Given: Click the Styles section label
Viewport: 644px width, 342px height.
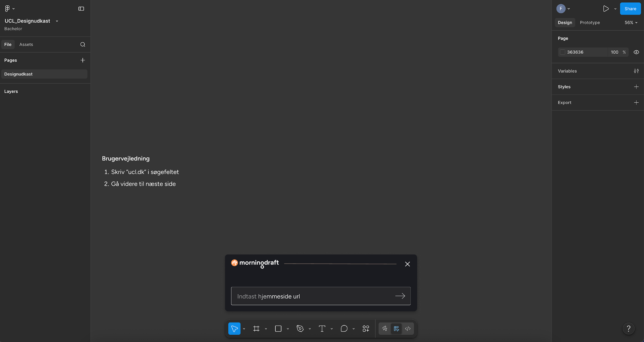Looking at the screenshot, I should coord(564,87).
